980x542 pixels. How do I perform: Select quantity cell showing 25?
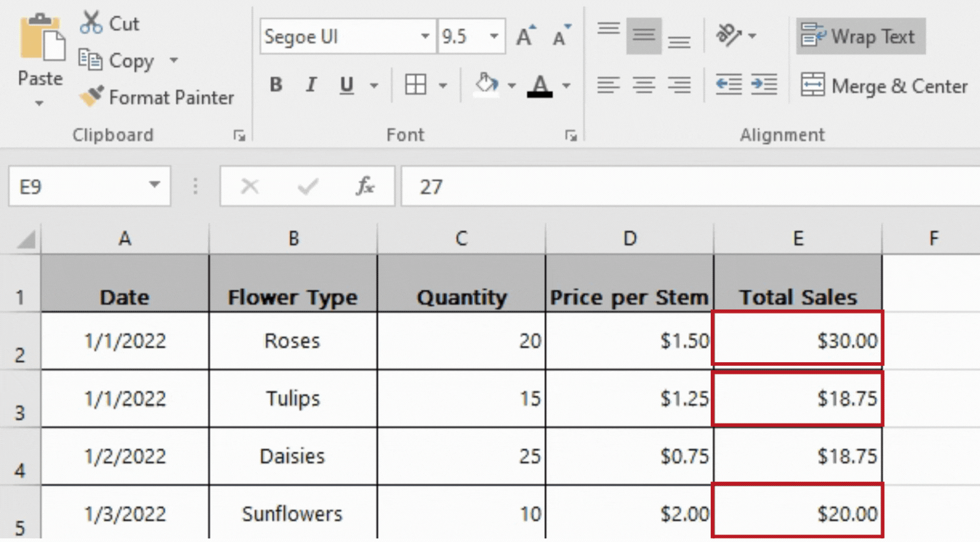(x=461, y=457)
